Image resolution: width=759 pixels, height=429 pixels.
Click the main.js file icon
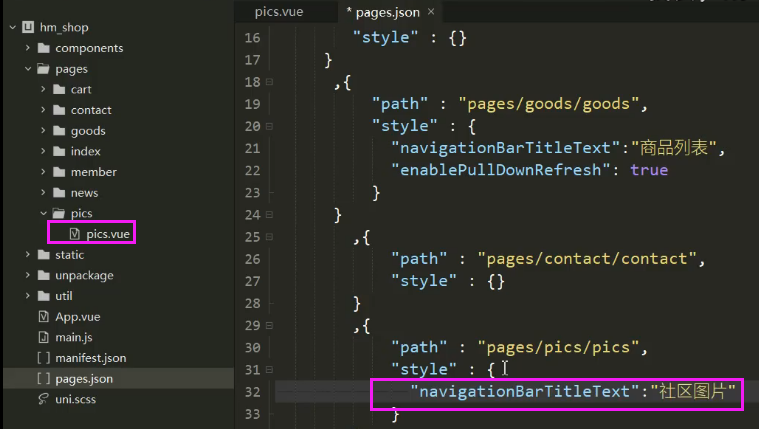[44, 337]
